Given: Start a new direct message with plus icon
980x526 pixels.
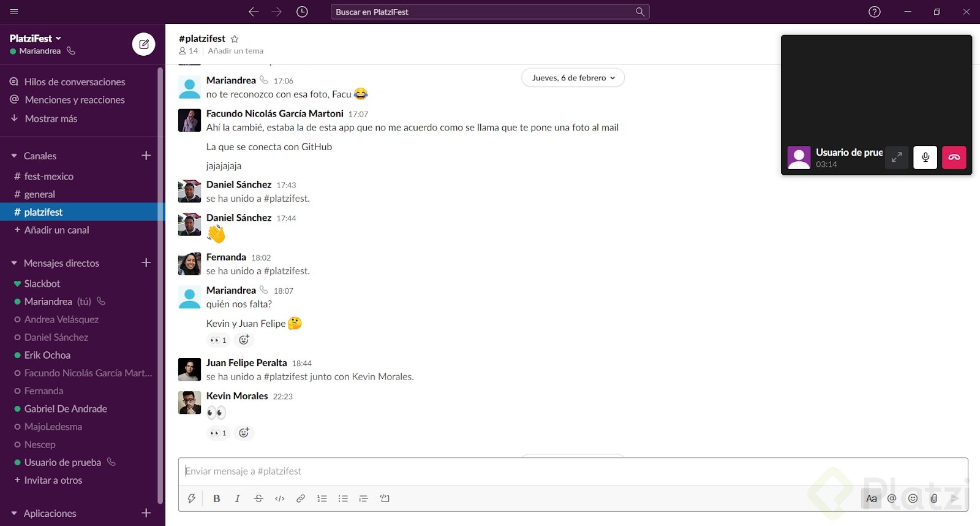Looking at the screenshot, I should (x=146, y=263).
